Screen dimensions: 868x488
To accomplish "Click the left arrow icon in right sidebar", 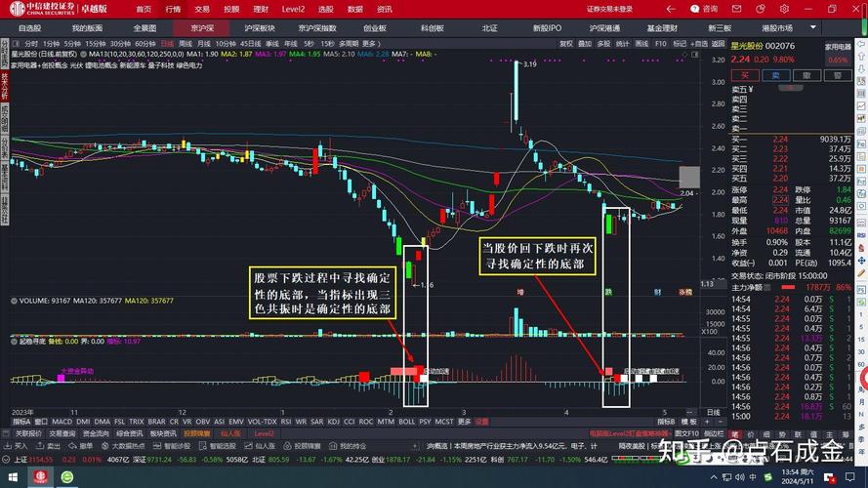I will pyautogui.click(x=861, y=44).
